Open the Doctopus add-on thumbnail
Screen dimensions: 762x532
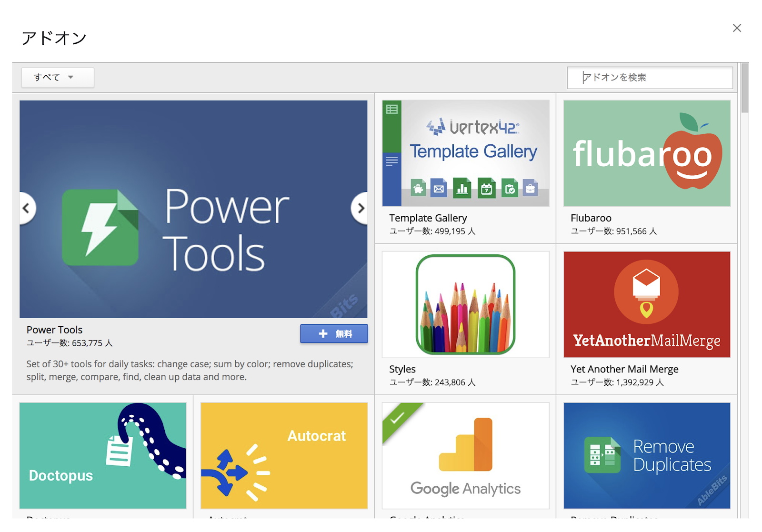103,456
